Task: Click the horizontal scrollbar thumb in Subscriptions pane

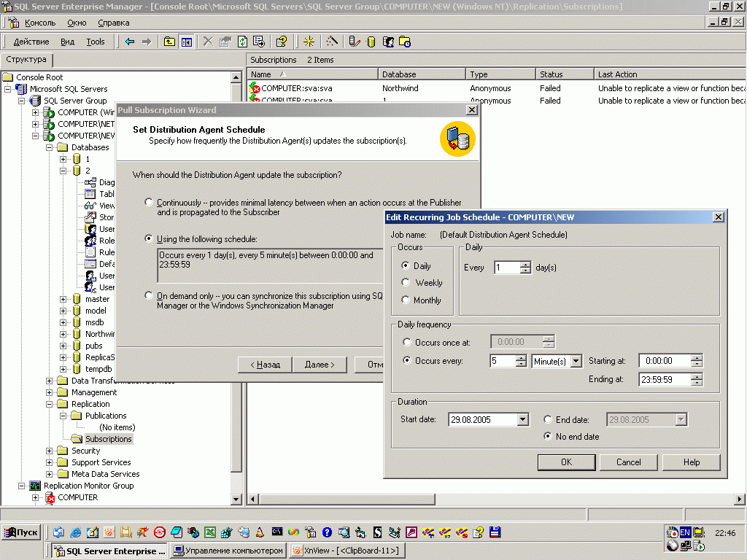Action: 347,499
